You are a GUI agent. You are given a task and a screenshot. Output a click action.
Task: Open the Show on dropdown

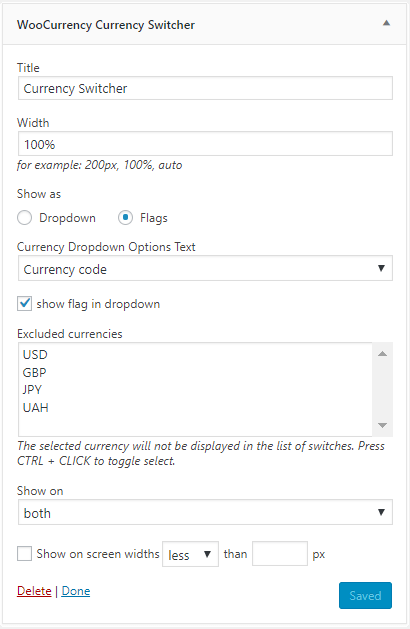point(205,512)
